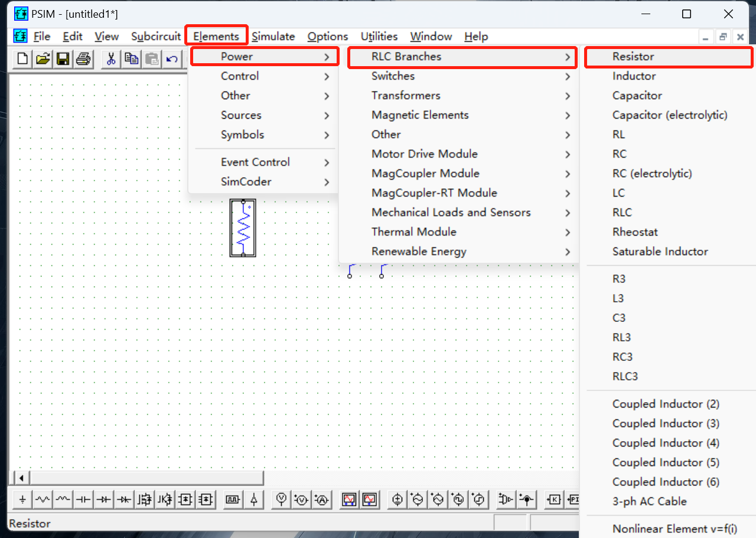Select the Thyristor icon in bottom toolbar
Image resolution: width=756 pixels, height=538 pixels.
tap(123, 500)
